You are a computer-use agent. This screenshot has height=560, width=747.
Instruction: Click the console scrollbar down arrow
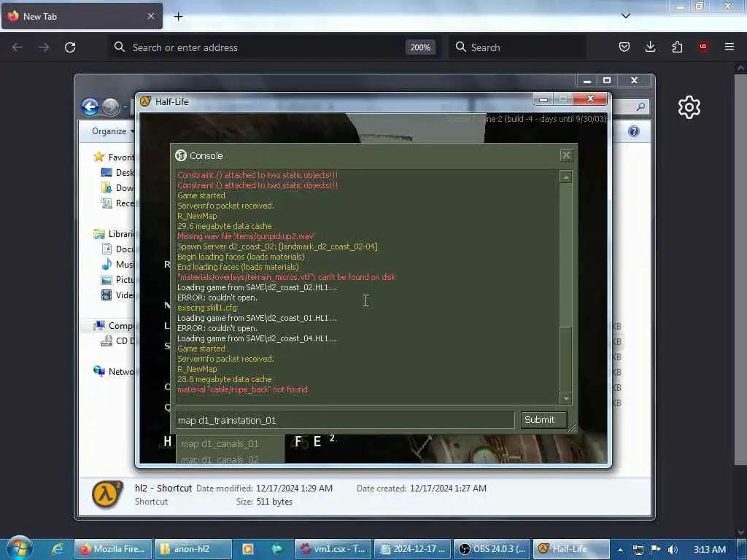[565, 398]
